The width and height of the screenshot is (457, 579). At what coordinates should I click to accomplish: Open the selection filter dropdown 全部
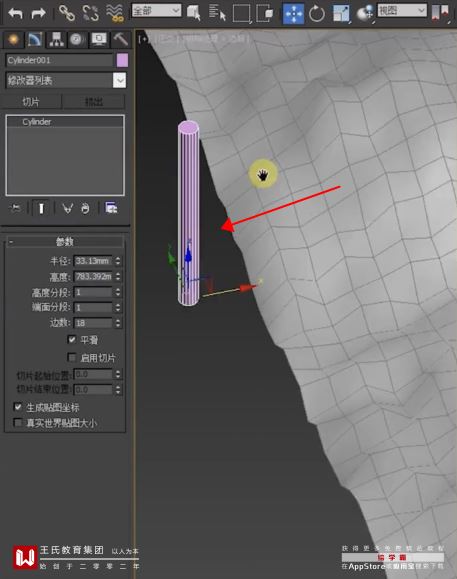157,11
